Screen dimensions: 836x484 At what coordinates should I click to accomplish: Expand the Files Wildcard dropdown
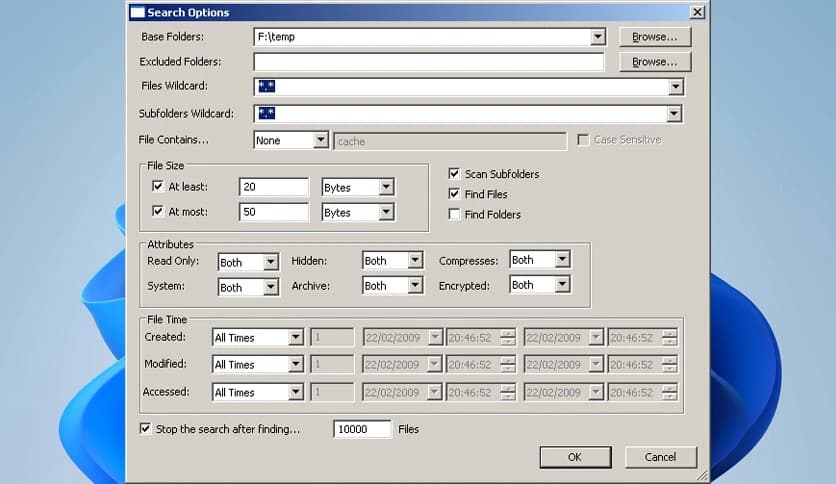click(x=676, y=87)
